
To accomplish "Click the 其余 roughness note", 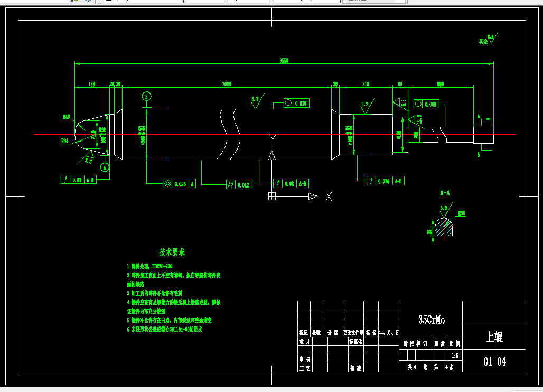I will (x=483, y=42).
